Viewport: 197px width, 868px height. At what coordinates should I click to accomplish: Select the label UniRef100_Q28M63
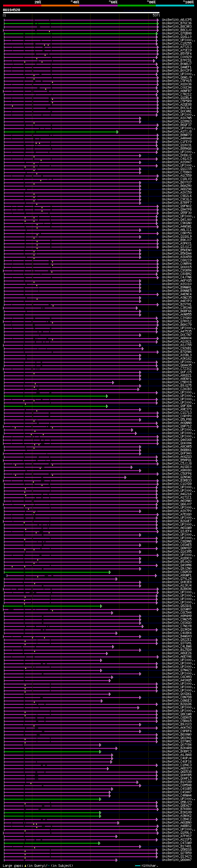click(177, 122)
